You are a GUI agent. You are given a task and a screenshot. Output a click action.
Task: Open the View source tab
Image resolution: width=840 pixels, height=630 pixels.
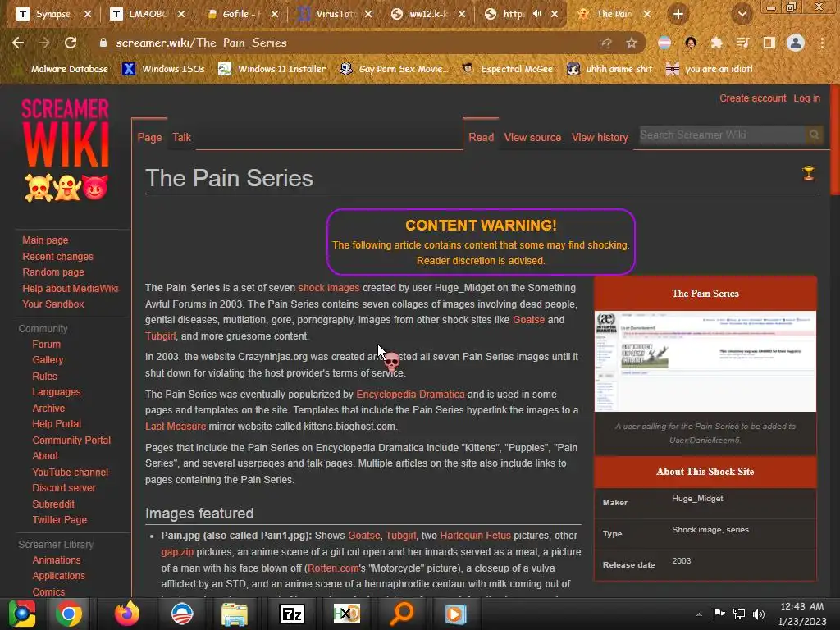[x=532, y=137]
